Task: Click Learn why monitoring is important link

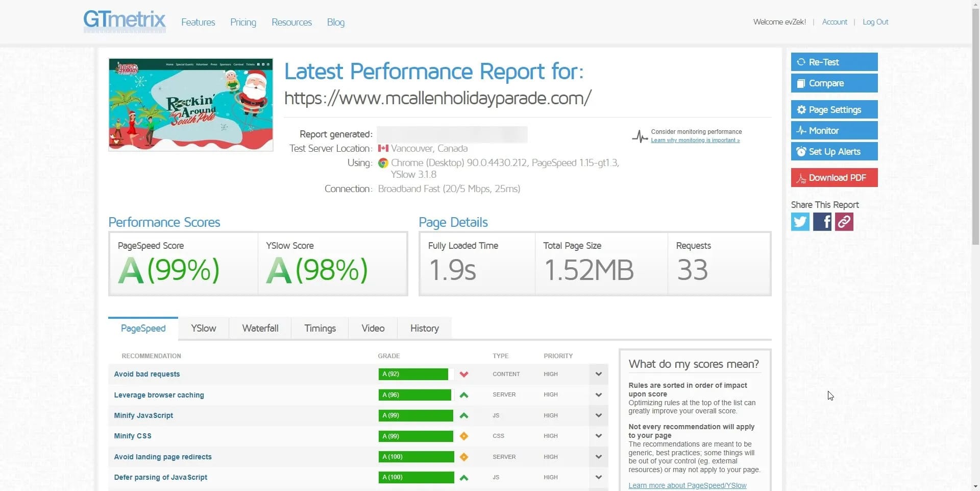Action: point(695,141)
